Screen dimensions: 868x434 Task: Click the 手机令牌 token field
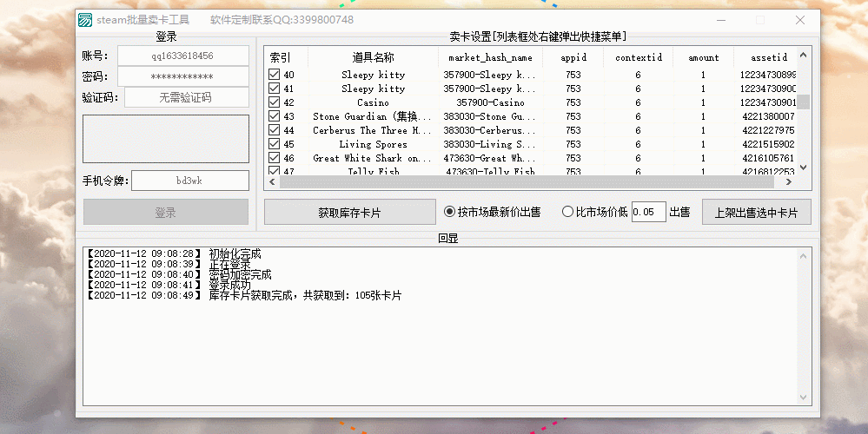point(190,181)
